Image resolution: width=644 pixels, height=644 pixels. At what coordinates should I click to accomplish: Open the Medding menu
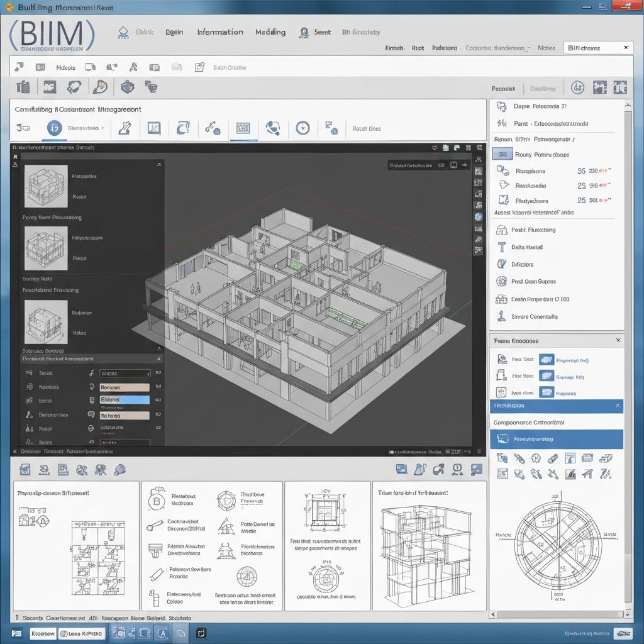coord(270,32)
